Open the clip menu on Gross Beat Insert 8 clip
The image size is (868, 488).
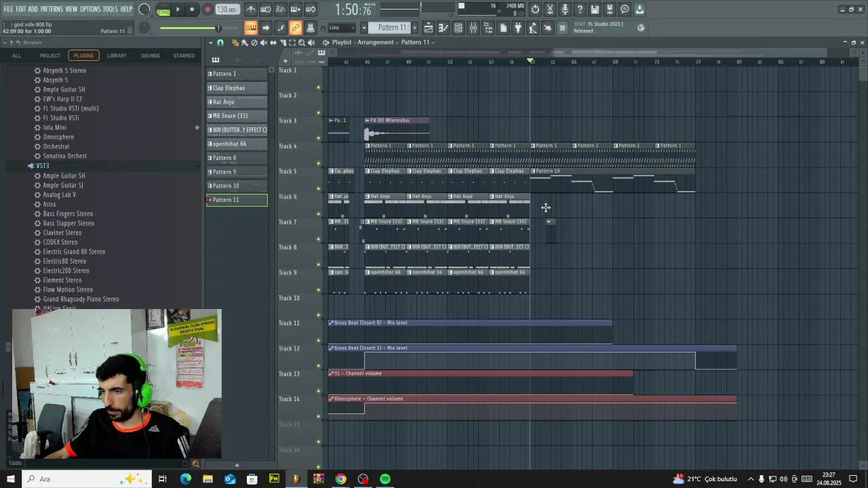[331, 323]
